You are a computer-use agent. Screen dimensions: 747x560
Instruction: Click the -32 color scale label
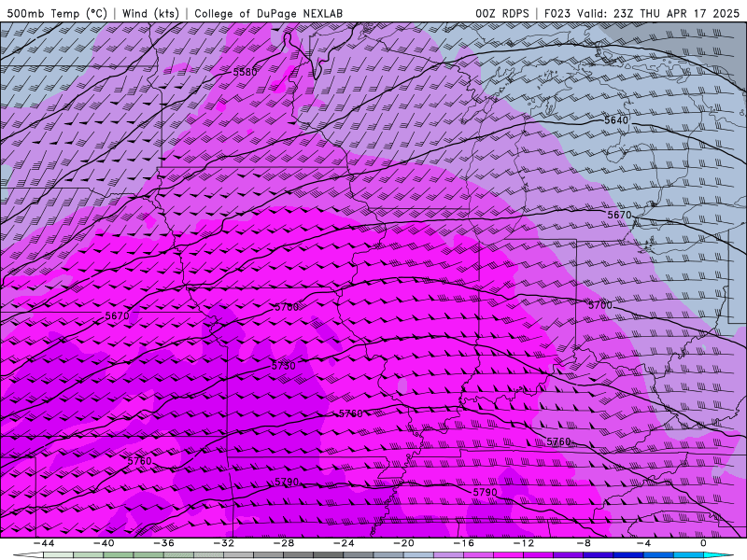click(223, 543)
